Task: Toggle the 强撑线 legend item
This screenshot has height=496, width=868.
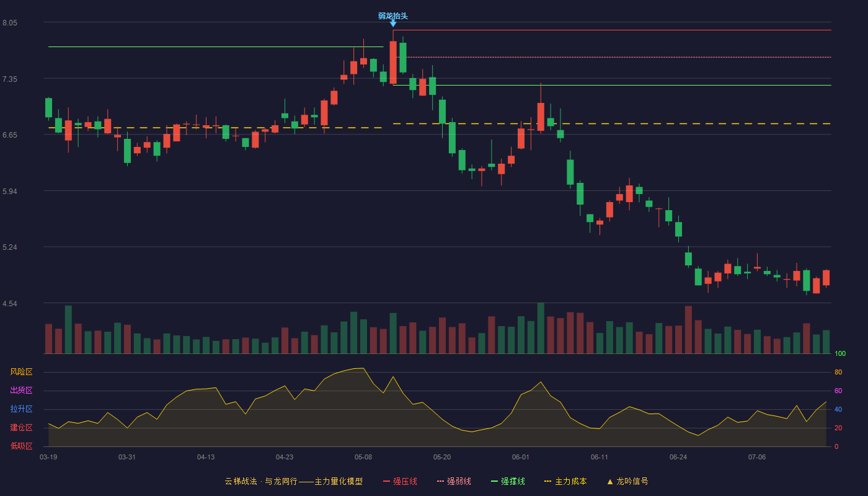Action: tap(508, 481)
